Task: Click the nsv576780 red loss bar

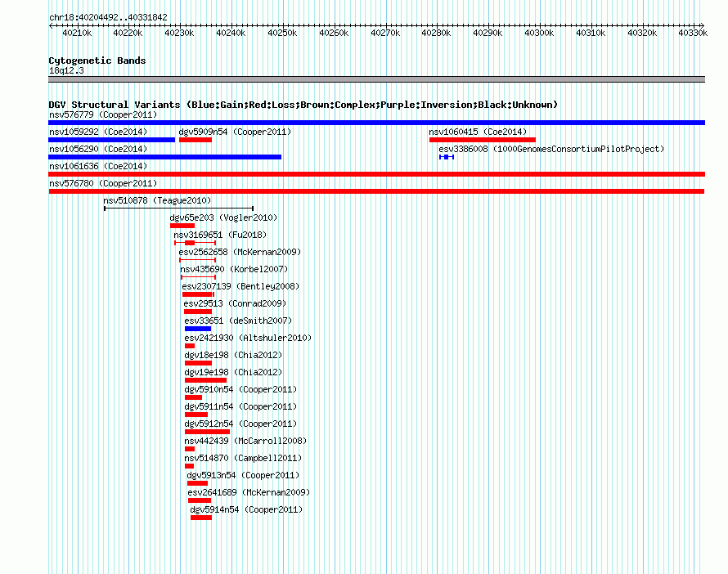Action: [376, 191]
